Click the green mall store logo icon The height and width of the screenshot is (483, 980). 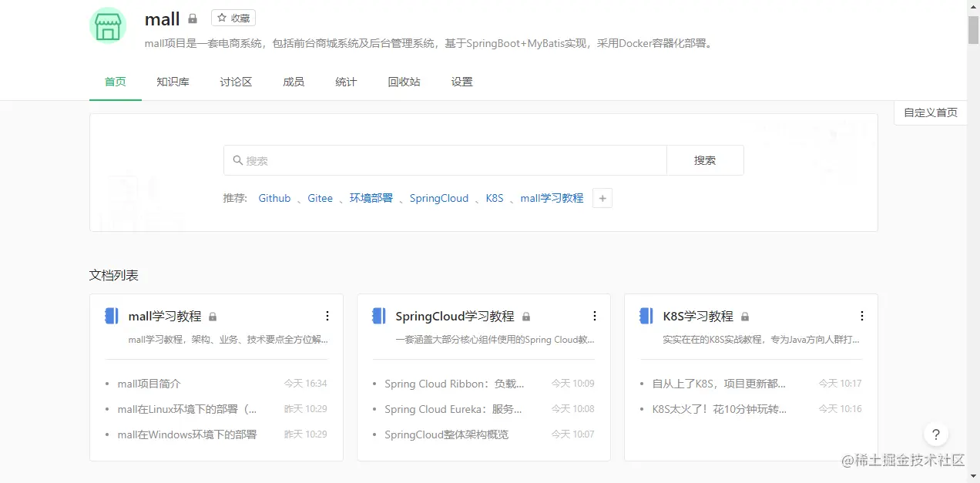coord(107,25)
